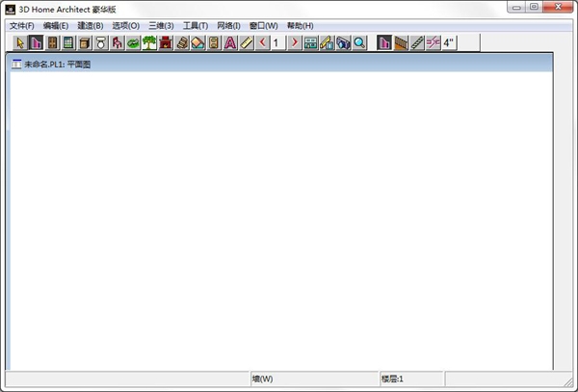This screenshot has height=392, width=578.
Task: Go up a floor with right red arrow
Action: click(x=294, y=42)
